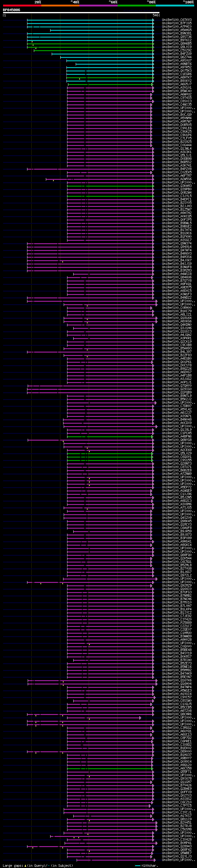Click the red 20% identity legend bar

(22, 6)
